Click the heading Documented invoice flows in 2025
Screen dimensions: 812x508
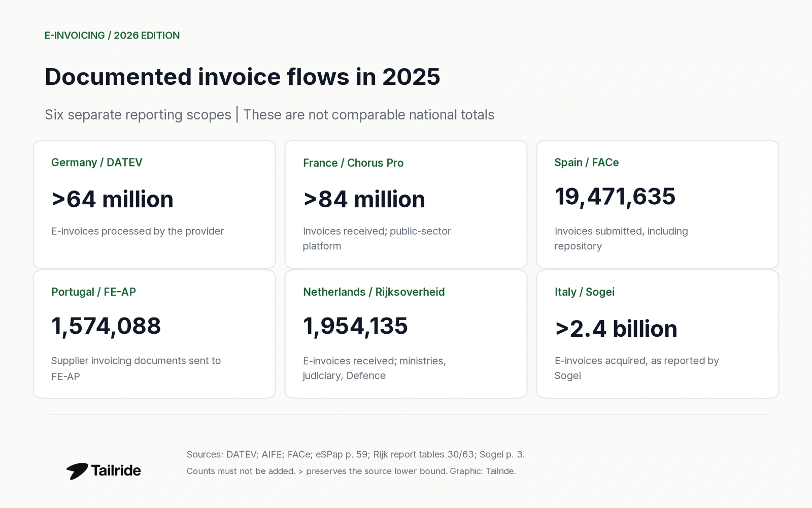pyautogui.click(x=243, y=77)
